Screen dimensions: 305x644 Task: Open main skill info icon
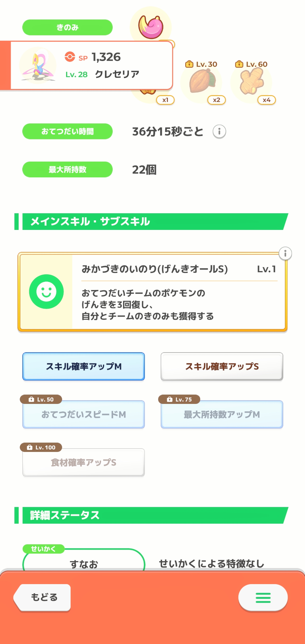pos(285,253)
